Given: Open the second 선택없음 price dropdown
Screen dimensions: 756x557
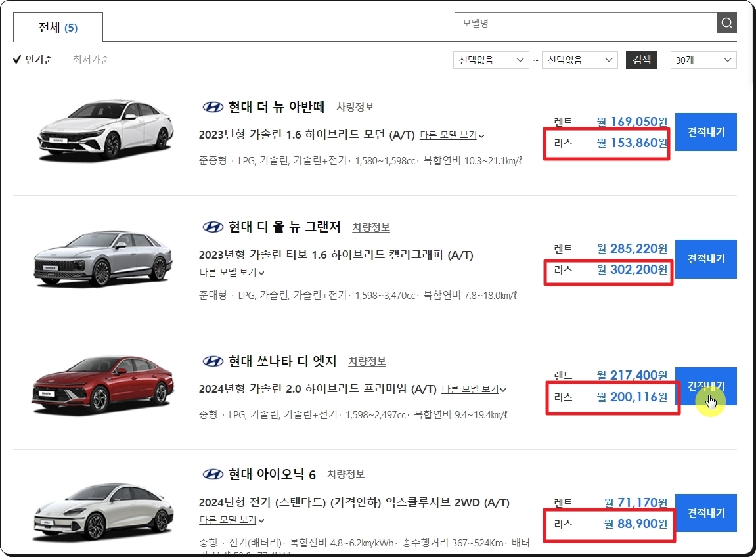Looking at the screenshot, I should pos(579,60).
